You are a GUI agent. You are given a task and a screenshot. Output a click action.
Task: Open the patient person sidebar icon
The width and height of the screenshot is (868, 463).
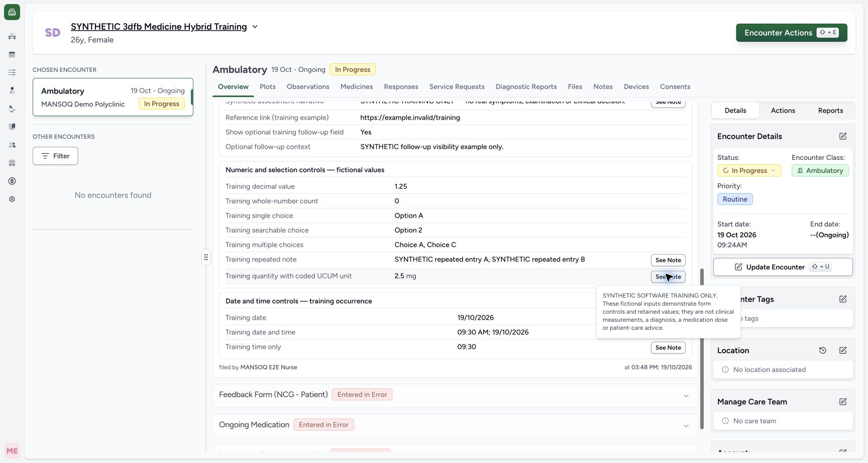12,90
